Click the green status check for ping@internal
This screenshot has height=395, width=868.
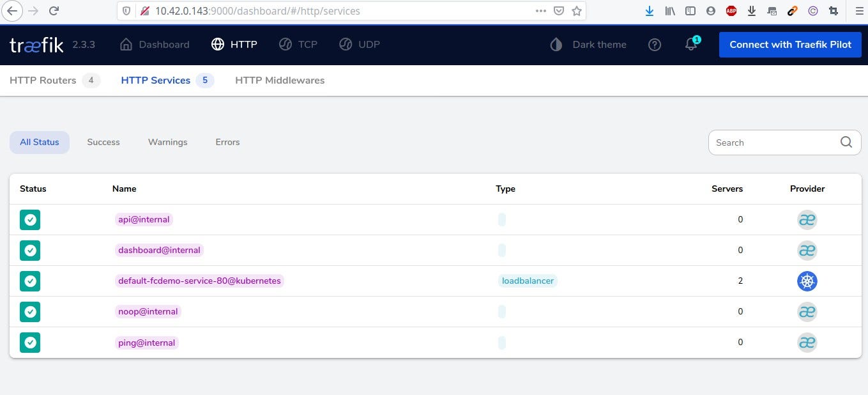(x=30, y=343)
